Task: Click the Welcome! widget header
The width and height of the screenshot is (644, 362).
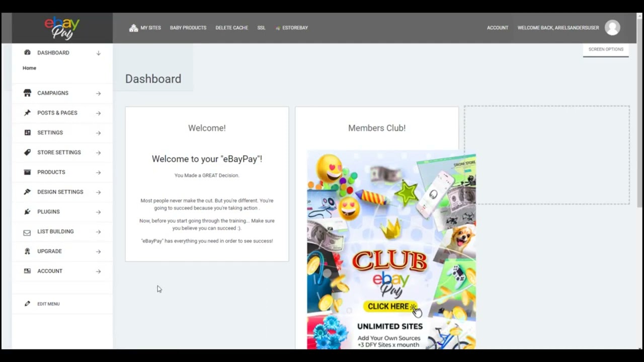Action: tap(207, 128)
